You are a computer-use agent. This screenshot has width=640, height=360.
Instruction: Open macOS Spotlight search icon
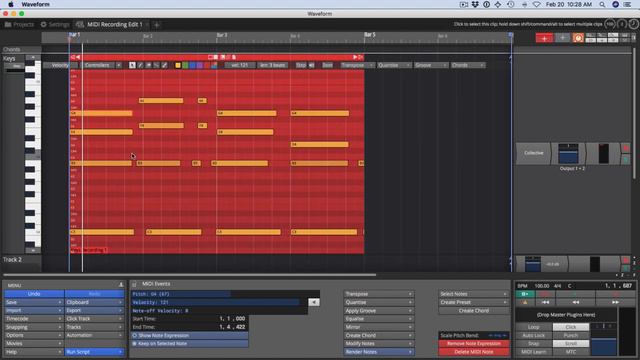(x=602, y=4)
